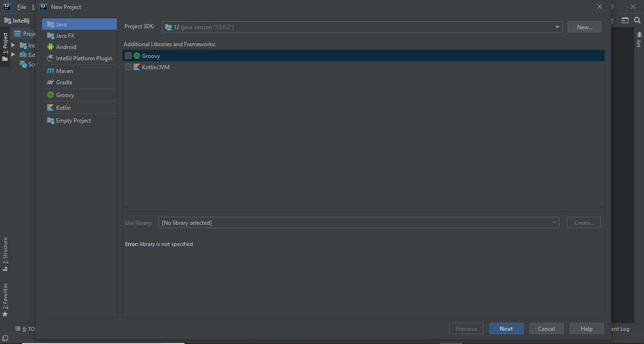Open Help for New Project
Image resolution: width=644 pixels, height=344 pixels.
pos(586,328)
